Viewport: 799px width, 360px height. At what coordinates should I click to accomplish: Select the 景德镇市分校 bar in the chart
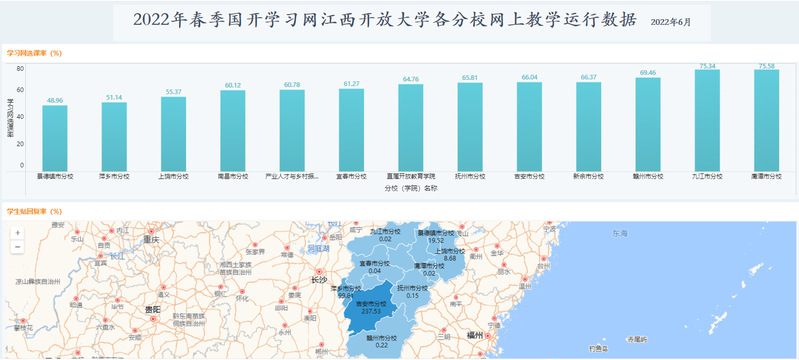tap(55, 138)
